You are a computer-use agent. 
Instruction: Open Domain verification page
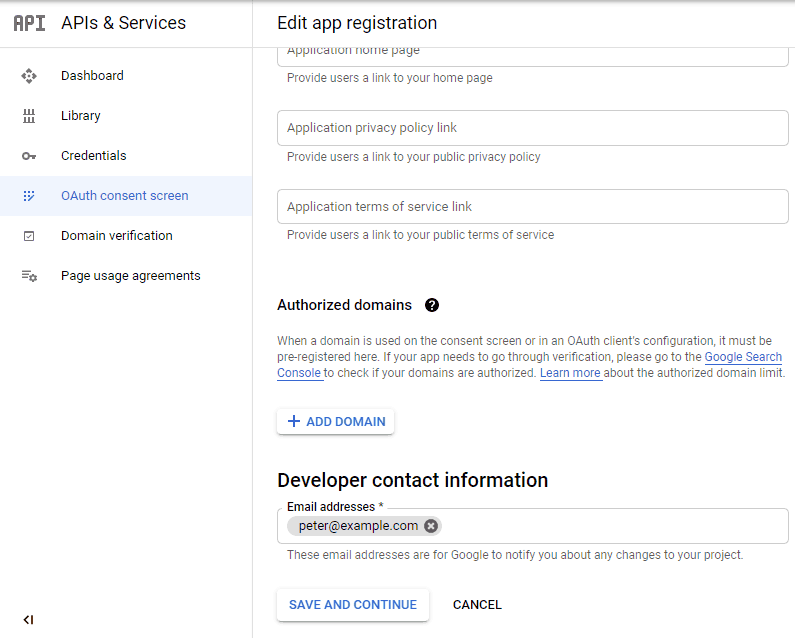(x=126, y=236)
